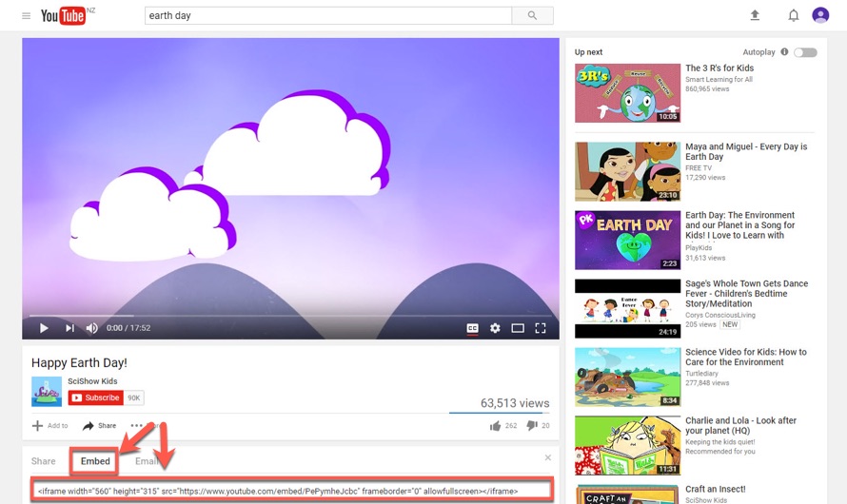Click the FREE TV channel name
Screen dimensions: 847x504
pyautogui.click(x=699, y=167)
